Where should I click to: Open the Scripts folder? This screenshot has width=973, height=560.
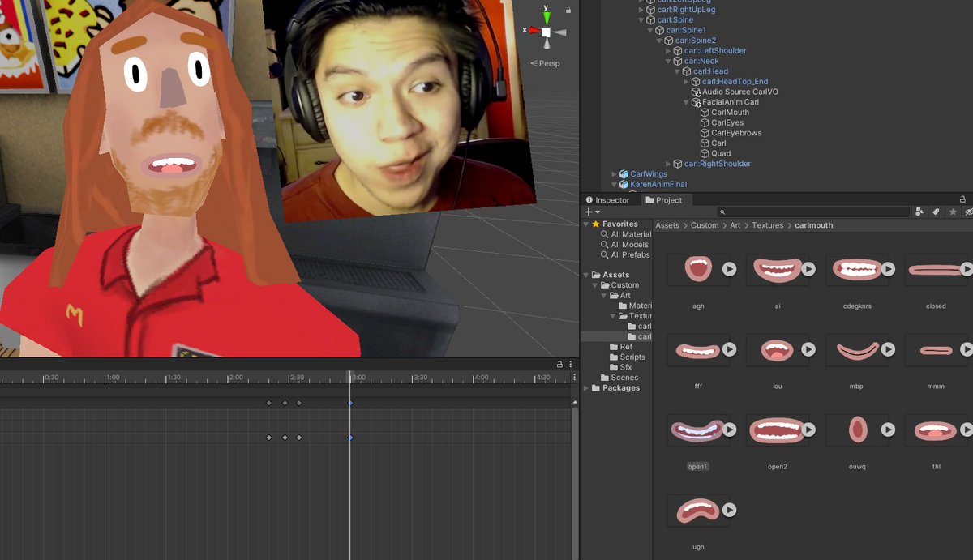627,357
